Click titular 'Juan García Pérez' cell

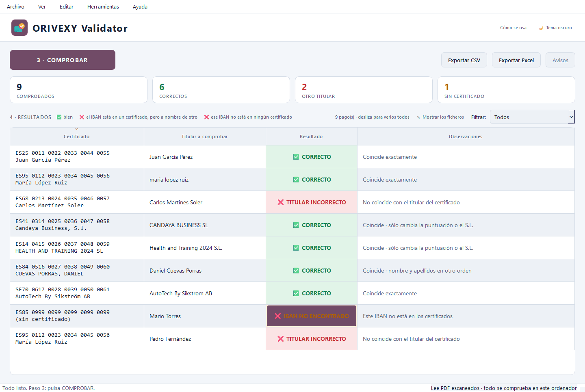pyautogui.click(x=205, y=157)
